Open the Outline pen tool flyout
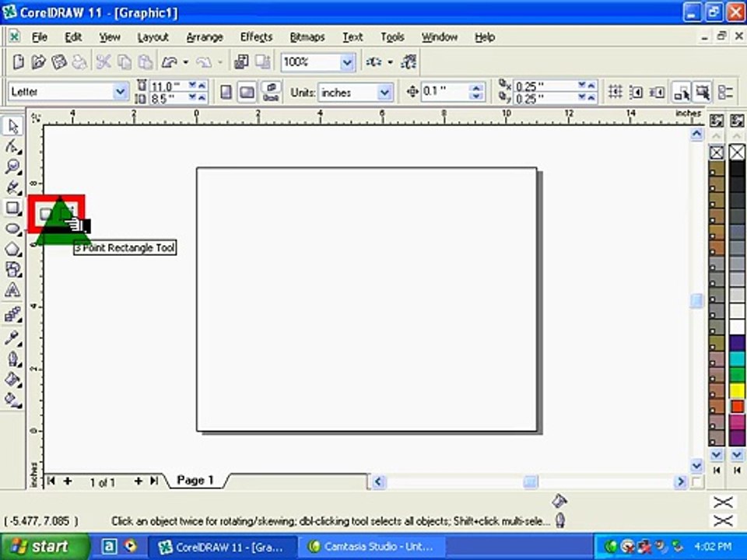This screenshot has width=747, height=560. [13, 359]
